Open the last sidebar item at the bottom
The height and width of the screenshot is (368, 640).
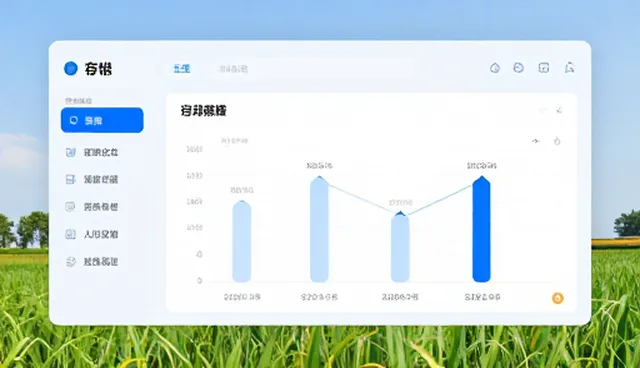92,262
